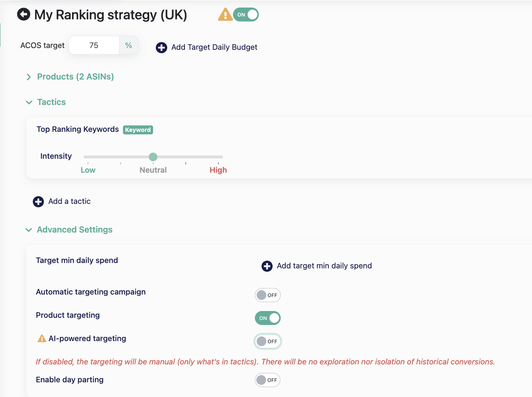
Task: Disable the Product targeting toggle
Action: 267,318
